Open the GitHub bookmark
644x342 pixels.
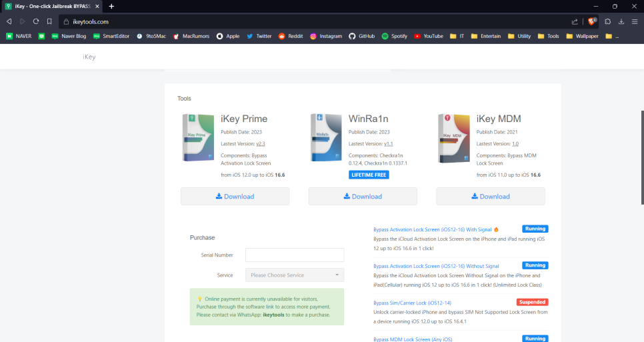tap(362, 36)
